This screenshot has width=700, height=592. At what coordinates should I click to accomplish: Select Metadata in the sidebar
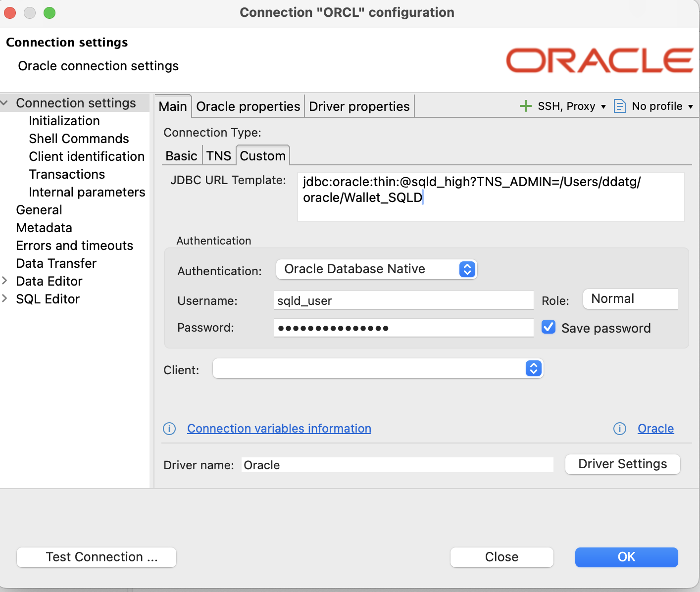pos(44,228)
